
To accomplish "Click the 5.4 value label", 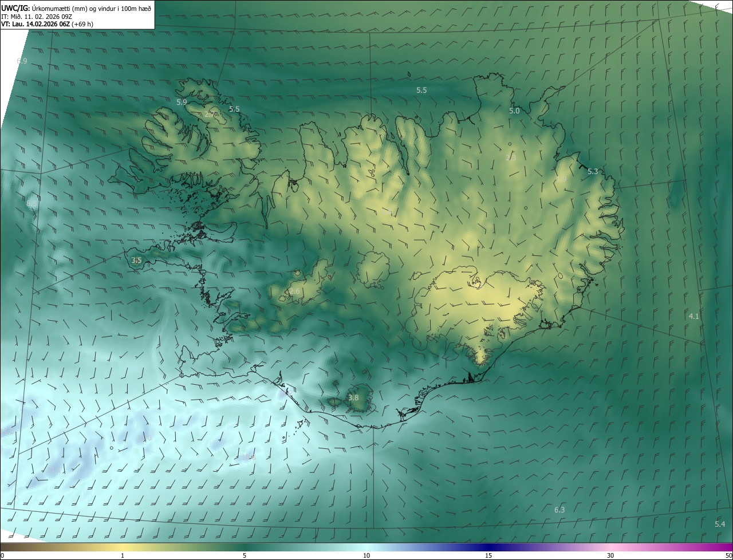I will pos(720,524).
